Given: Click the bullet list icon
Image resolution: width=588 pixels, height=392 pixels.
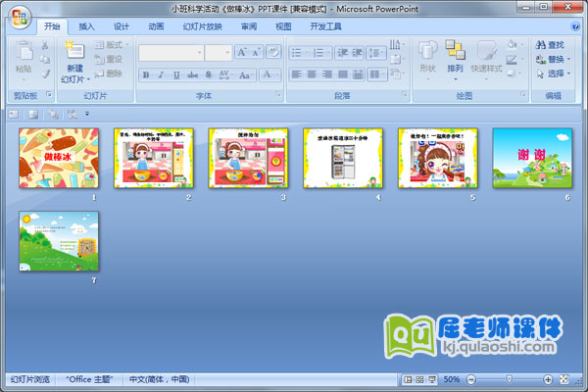Looking at the screenshot, I should pyautogui.click(x=299, y=53).
